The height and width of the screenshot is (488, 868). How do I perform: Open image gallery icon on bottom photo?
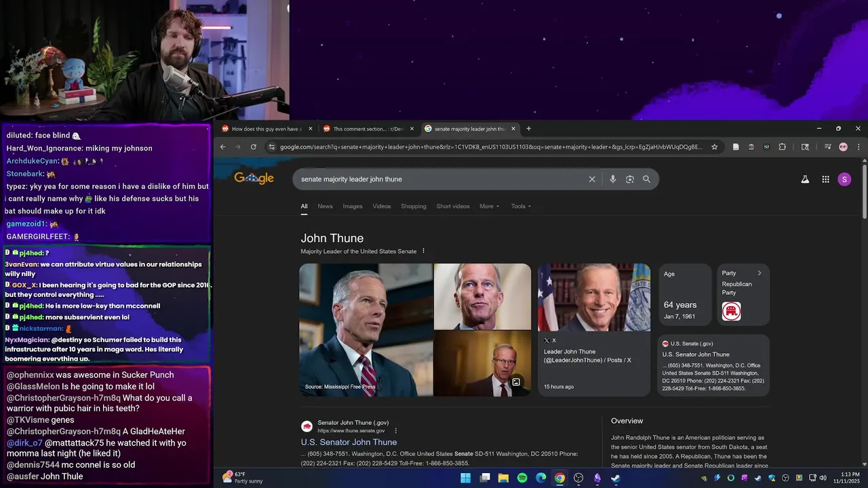coord(516,382)
